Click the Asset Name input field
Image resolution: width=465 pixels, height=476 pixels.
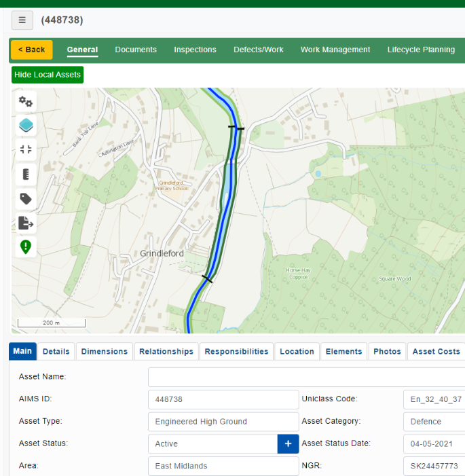(305, 377)
